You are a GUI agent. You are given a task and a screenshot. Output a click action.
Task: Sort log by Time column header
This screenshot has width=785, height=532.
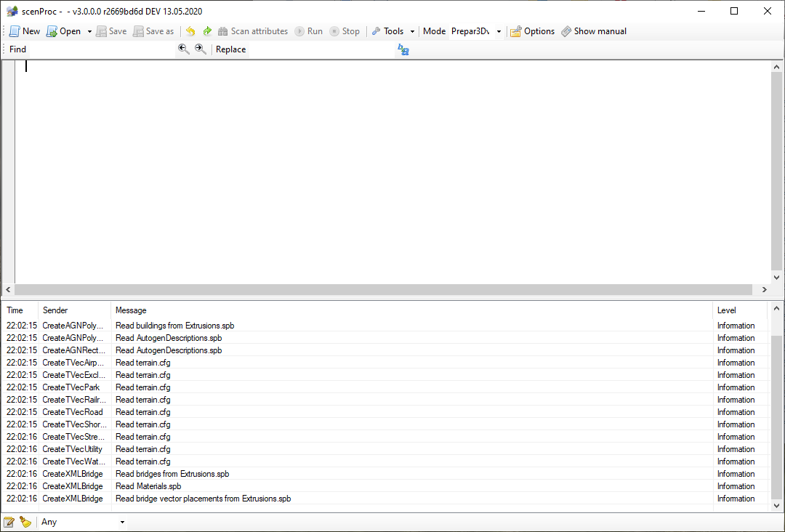[x=20, y=310]
